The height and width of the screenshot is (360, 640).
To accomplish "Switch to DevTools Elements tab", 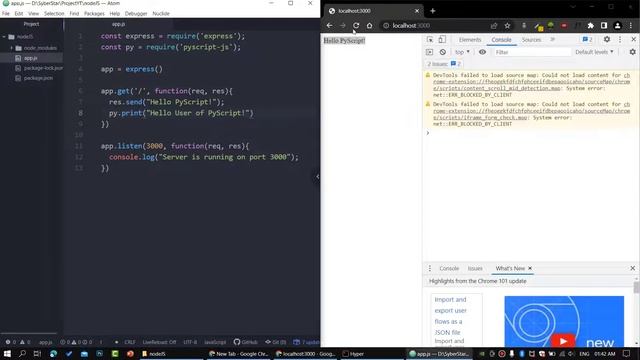I will point(470,40).
